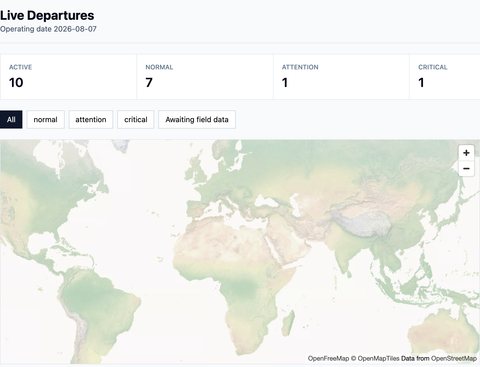
Task: Zoom out of the map
Action: point(466,169)
